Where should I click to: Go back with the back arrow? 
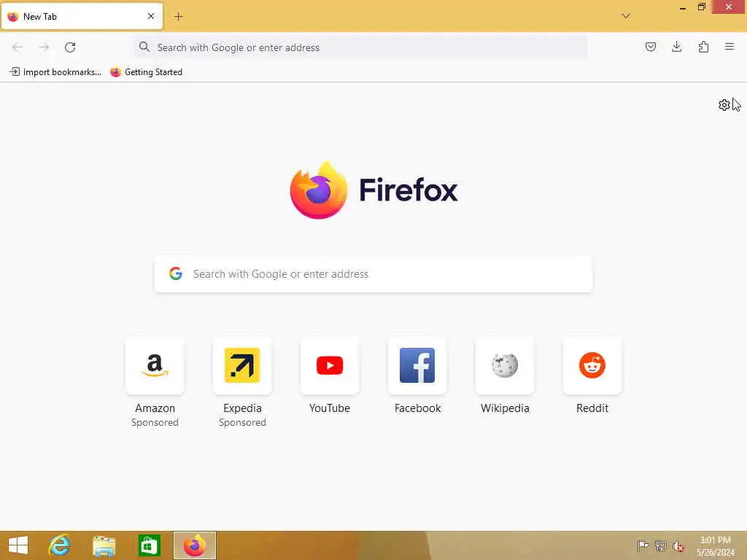18,47
